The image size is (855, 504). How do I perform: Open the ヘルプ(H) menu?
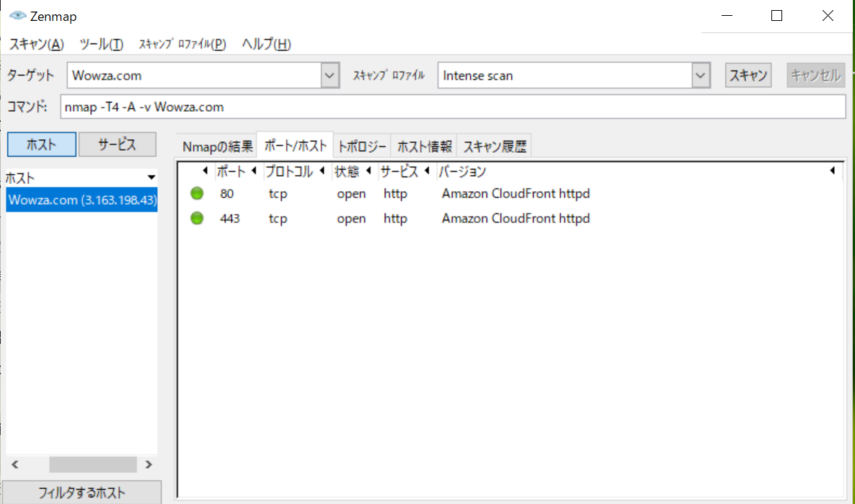tap(266, 44)
